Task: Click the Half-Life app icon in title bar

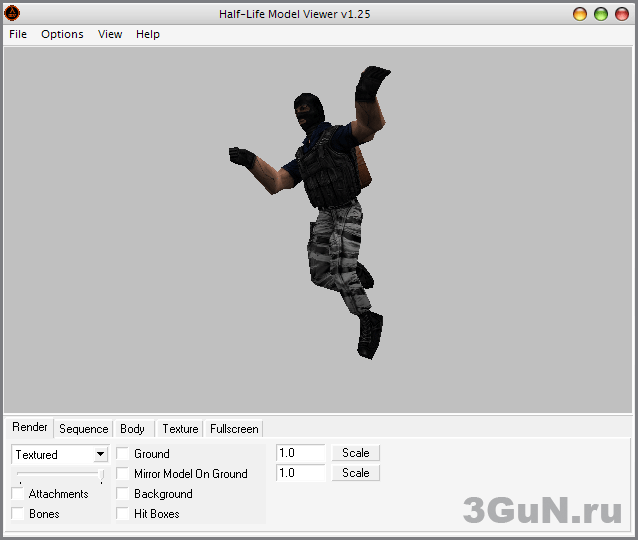Action: 12,13
